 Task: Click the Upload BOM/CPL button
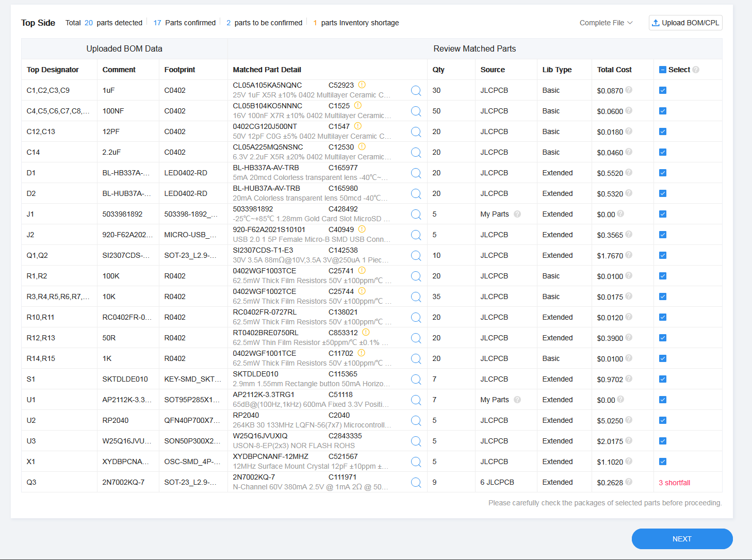click(x=685, y=23)
